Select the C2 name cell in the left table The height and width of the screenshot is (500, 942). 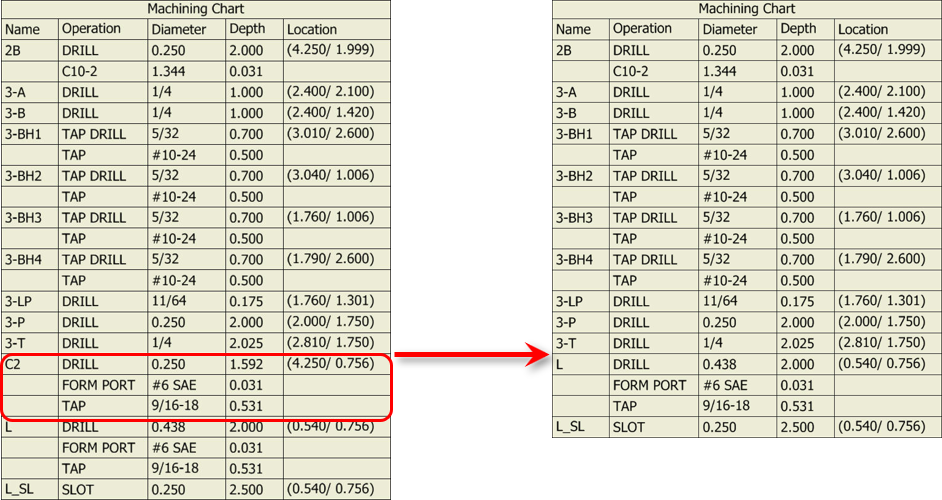[14, 364]
